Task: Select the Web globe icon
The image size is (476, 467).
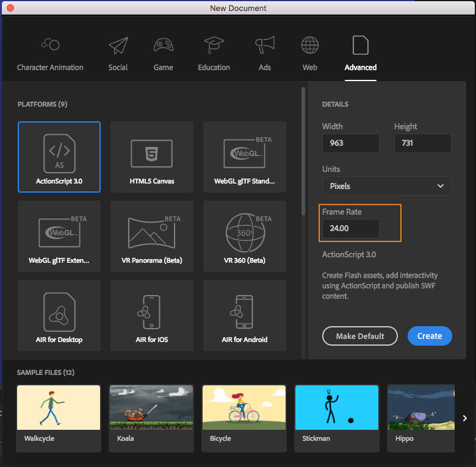Action: (309, 45)
